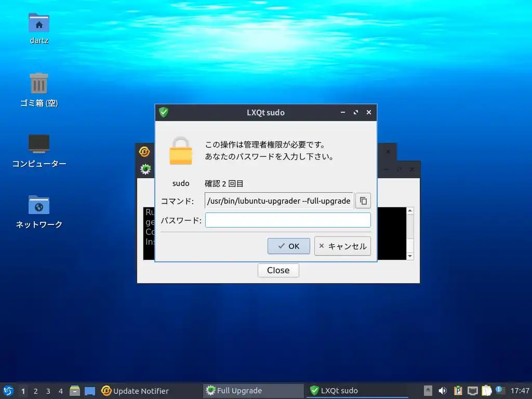Cancel with the キャンセル button
532x399 pixels.
pyautogui.click(x=342, y=246)
